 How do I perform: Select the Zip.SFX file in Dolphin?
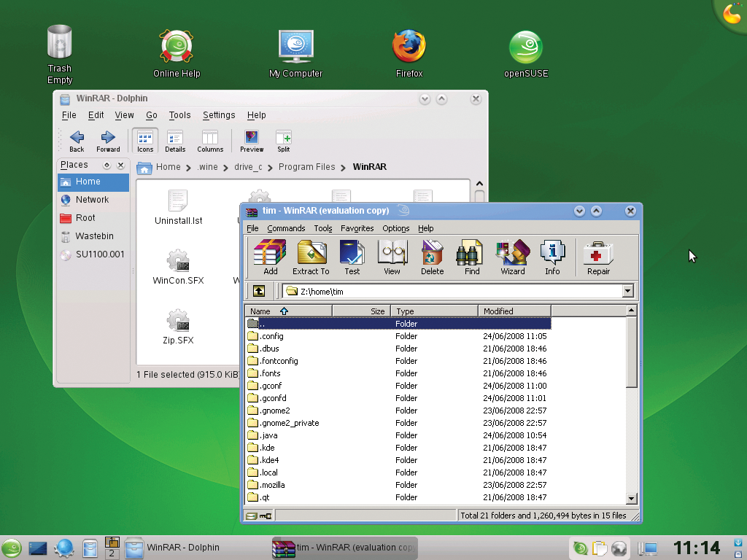(178, 327)
